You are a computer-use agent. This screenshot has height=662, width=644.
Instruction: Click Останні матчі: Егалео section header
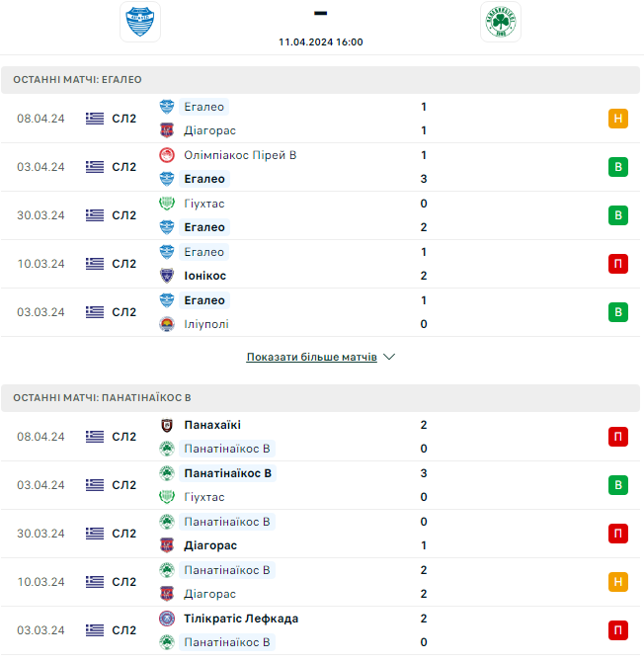tap(320, 80)
